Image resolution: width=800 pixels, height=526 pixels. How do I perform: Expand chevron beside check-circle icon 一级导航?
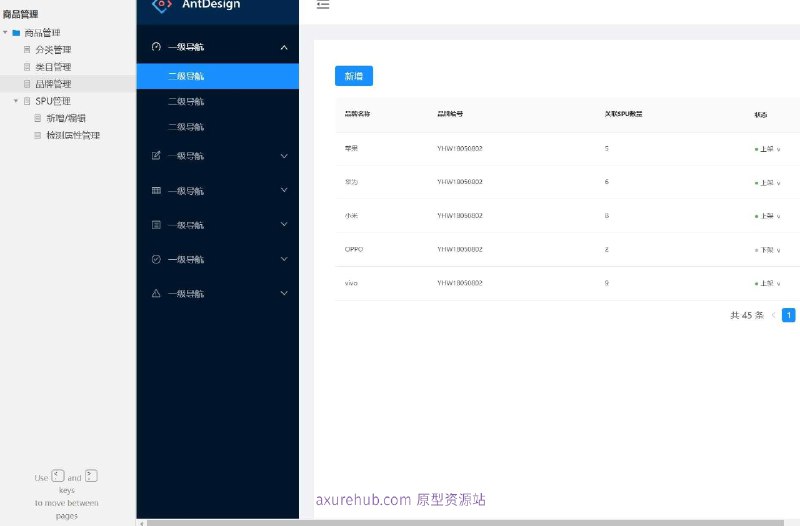pyautogui.click(x=284, y=259)
